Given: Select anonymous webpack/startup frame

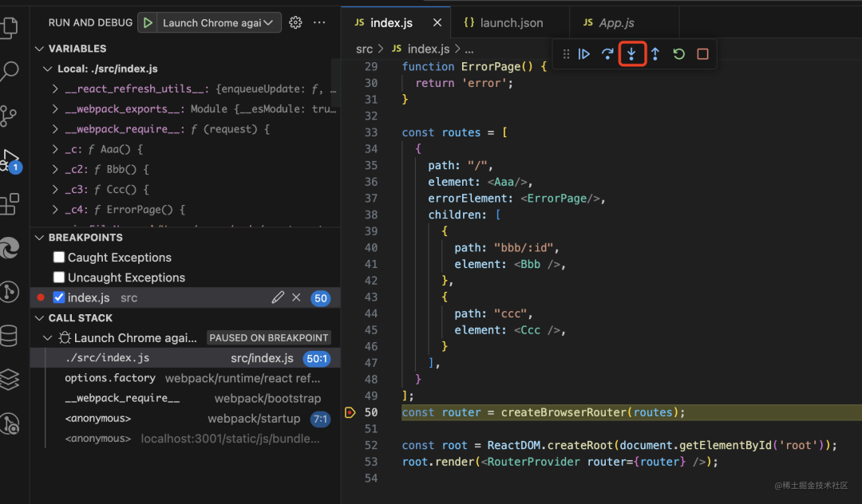Looking at the screenshot, I should [186, 419].
